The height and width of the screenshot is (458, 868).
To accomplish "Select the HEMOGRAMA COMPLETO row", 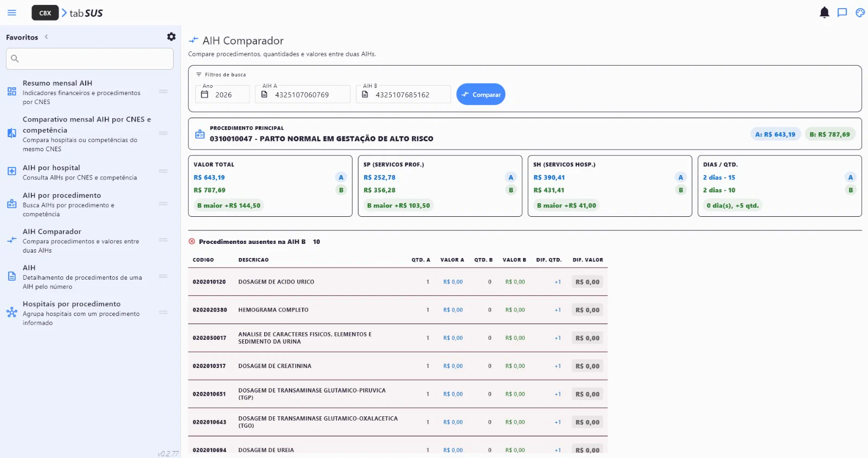I will pos(398,310).
